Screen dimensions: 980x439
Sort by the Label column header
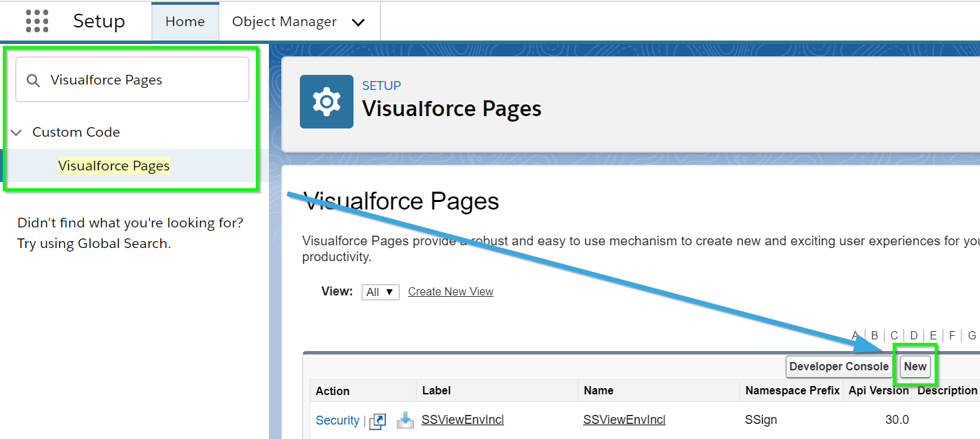click(437, 390)
